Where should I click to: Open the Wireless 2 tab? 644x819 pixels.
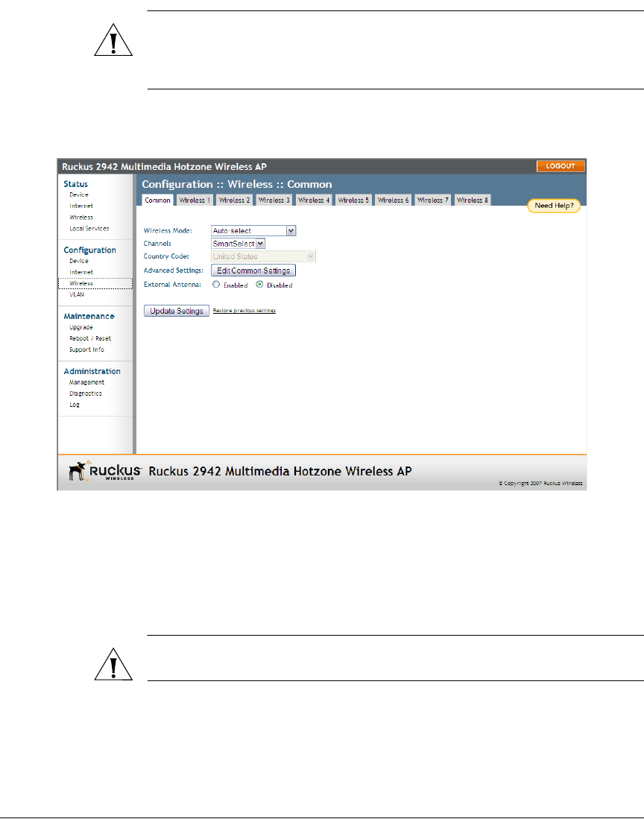(x=234, y=200)
